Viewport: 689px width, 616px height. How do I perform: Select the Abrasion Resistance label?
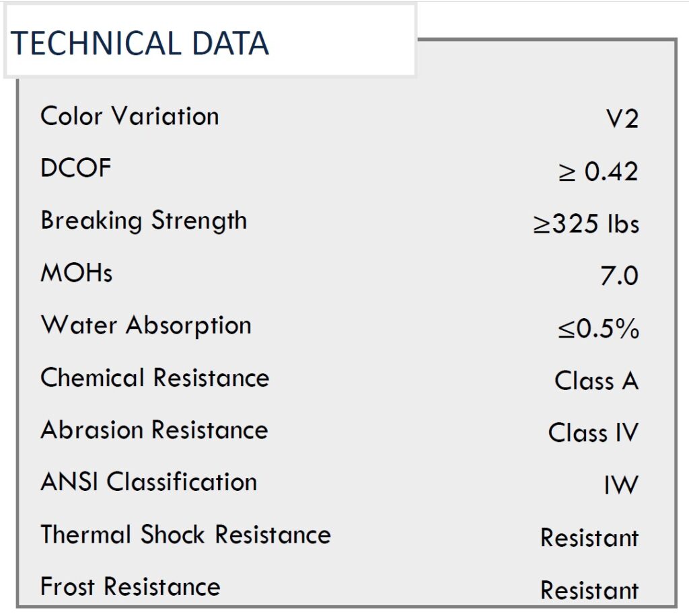point(154,430)
